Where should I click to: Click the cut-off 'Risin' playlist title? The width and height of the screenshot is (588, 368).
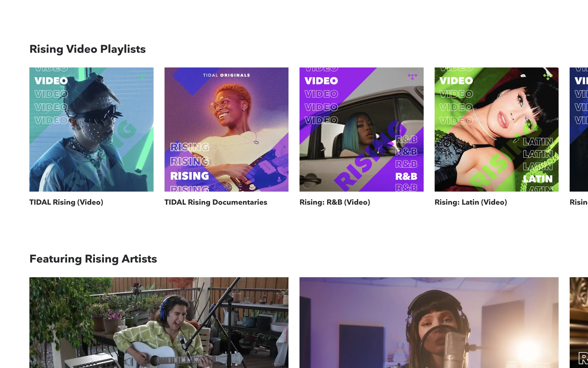click(x=579, y=202)
